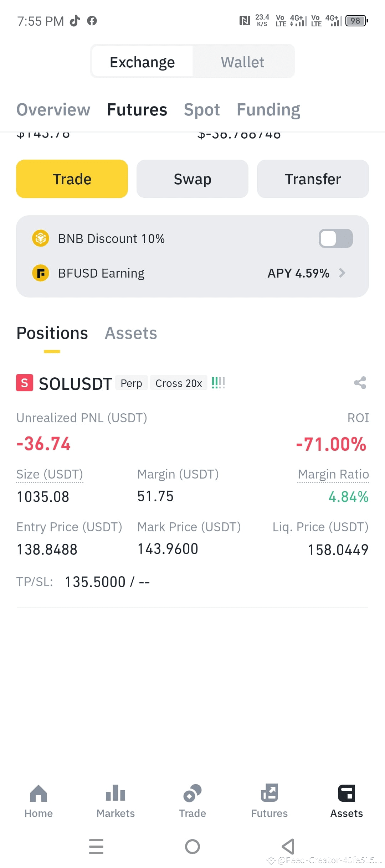Tap the ADL level indicator bars
This screenshot has height=868, width=385.
click(218, 383)
